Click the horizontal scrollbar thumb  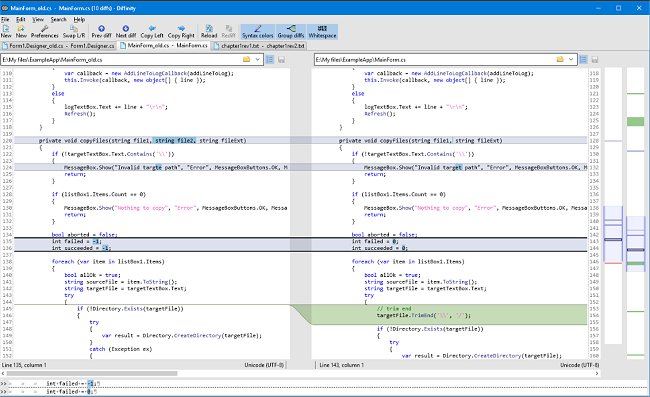point(92,373)
